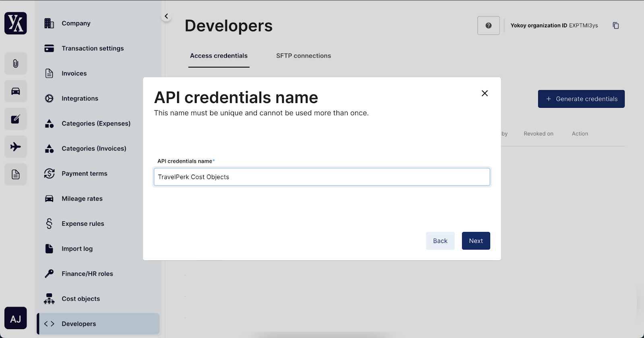
Task: Click the Transaction settings card icon
Action: tap(49, 48)
